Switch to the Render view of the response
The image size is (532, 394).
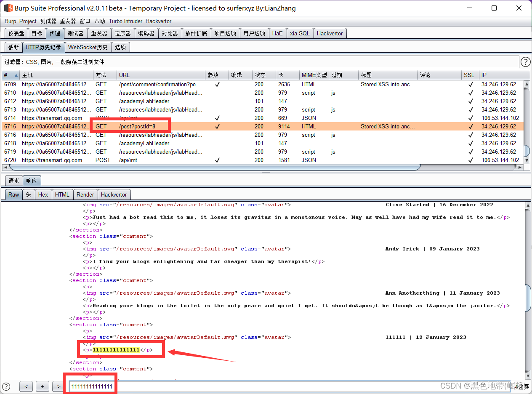click(x=85, y=194)
